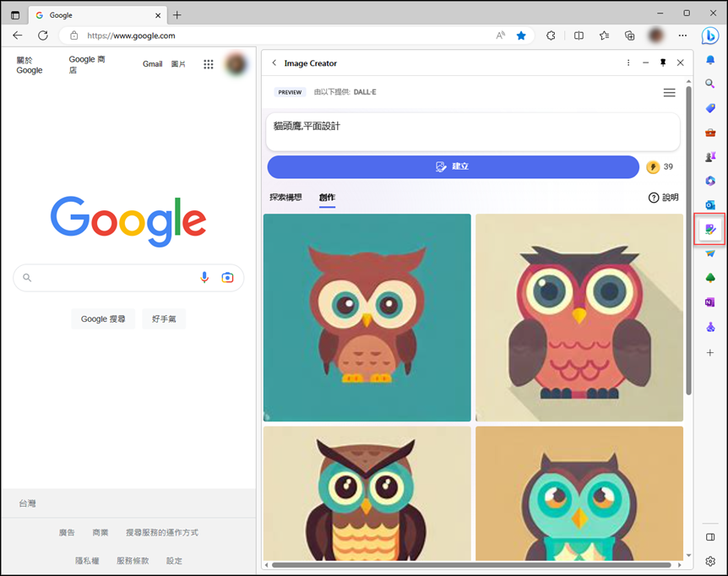
Task: Open the sidebar games chess icon
Action: coord(710,157)
